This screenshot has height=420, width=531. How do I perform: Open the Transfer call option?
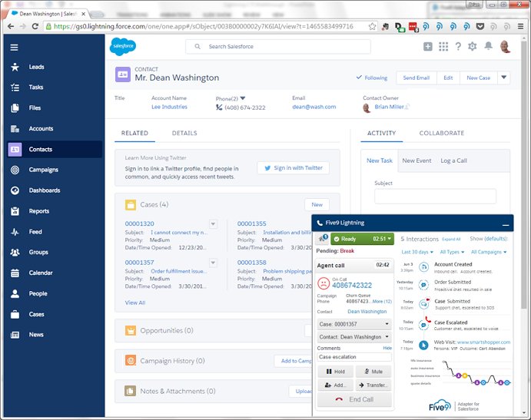point(373,385)
